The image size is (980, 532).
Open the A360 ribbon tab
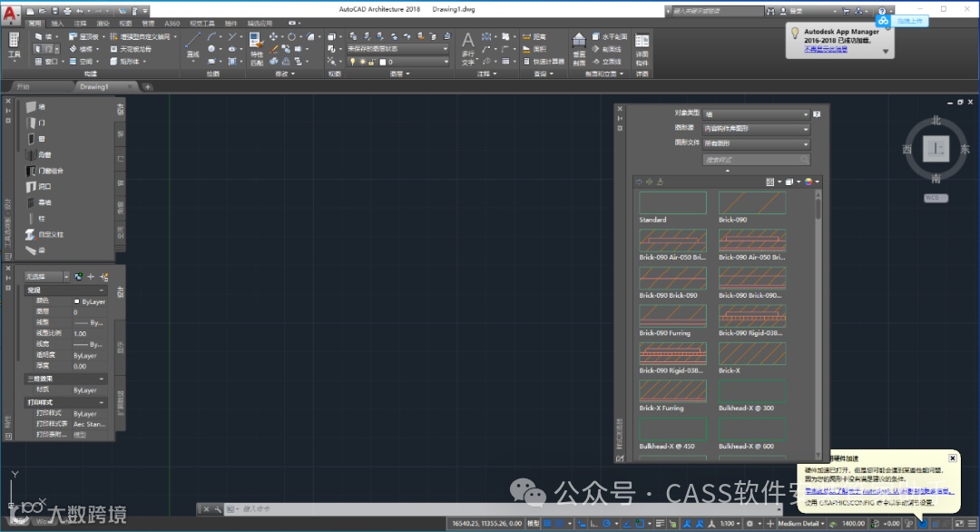pyautogui.click(x=171, y=24)
